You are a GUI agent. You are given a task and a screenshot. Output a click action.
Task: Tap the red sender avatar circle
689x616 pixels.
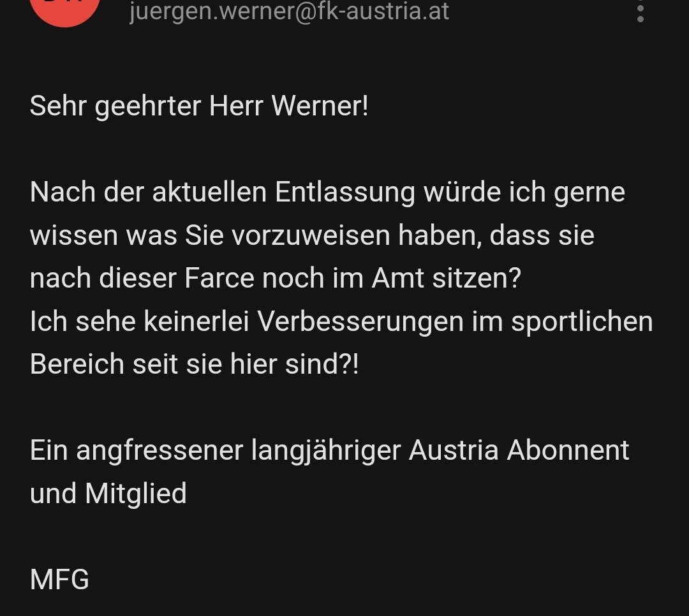65,9
